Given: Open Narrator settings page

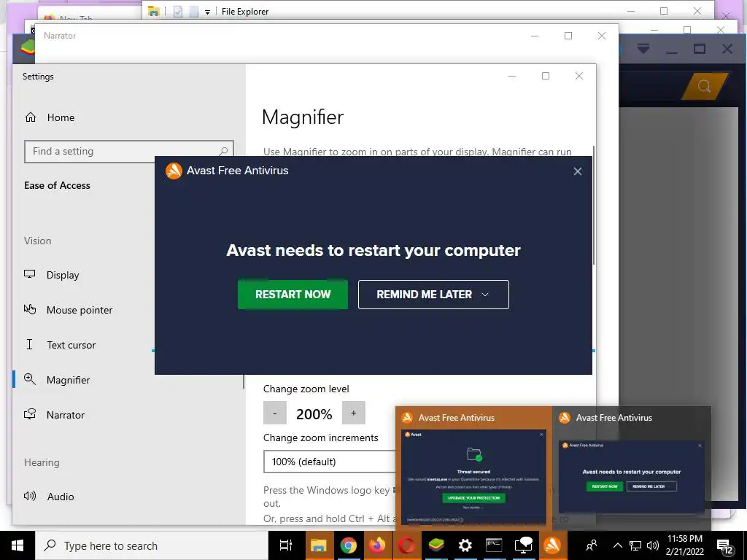Looking at the screenshot, I should (x=65, y=415).
